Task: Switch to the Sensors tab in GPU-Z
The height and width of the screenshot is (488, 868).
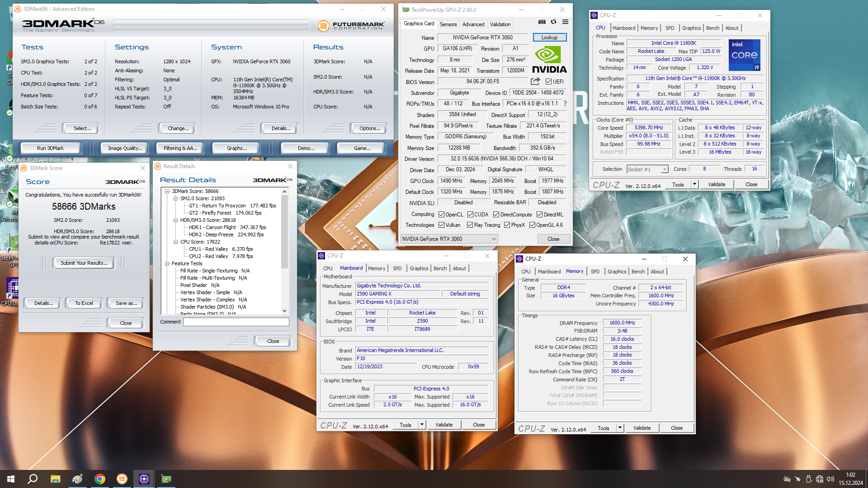Action: tap(448, 24)
